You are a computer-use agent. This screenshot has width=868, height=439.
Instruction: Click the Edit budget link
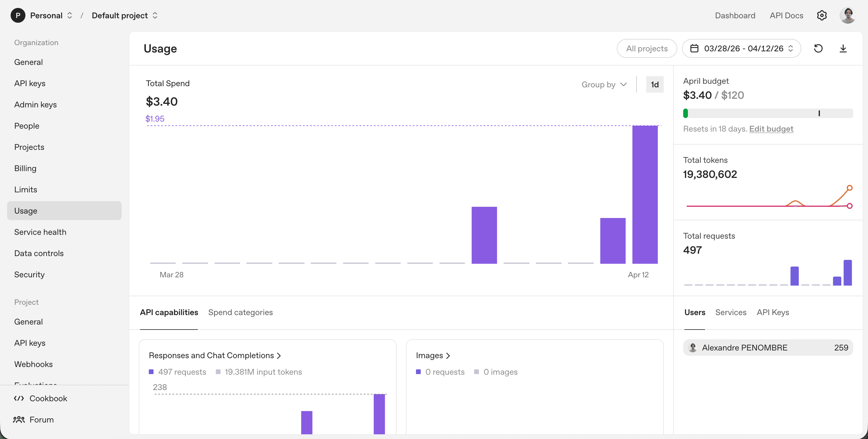771,129
